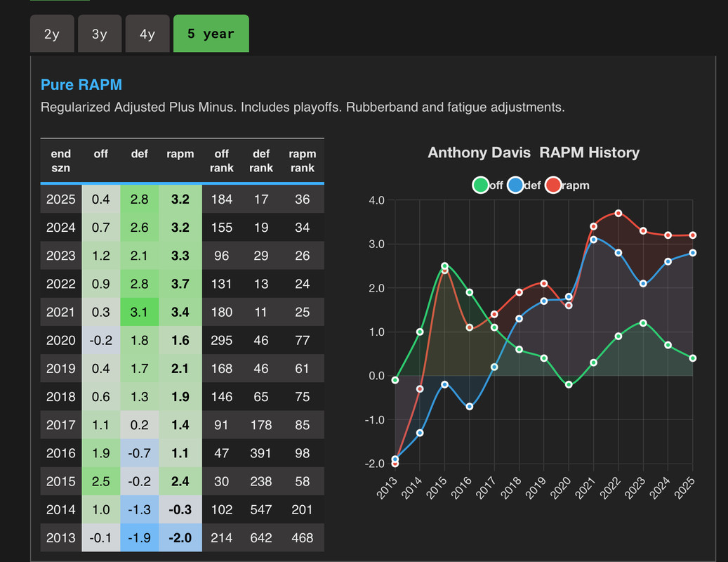This screenshot has width=728, height=562.
Task: Click the 642 def rank for 2013
Action: (261, 538)
